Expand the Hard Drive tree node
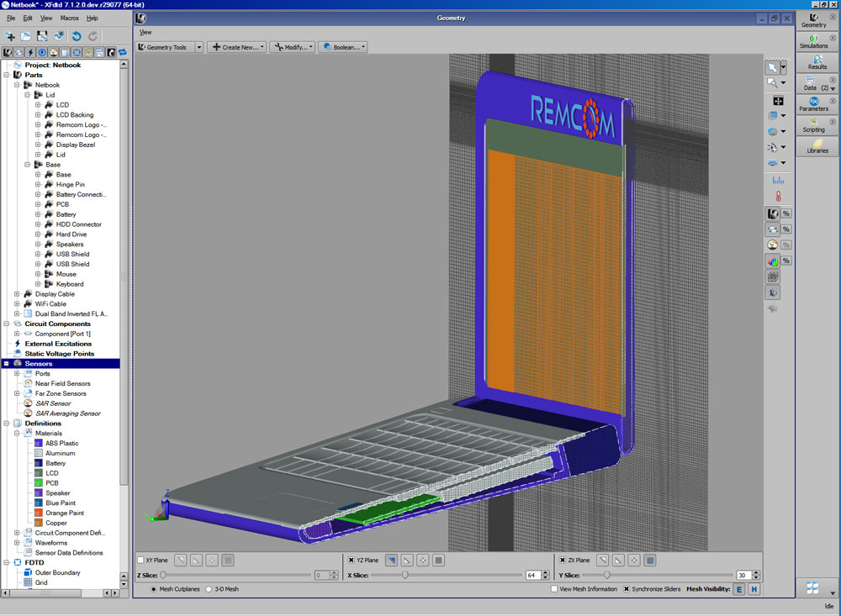This screenshot has height=616, width=841. click(x=38, y=234)
